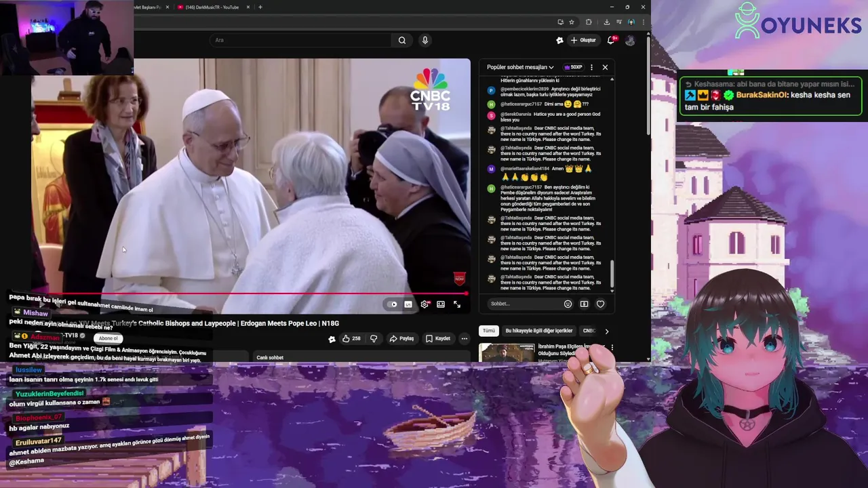Bookmark the page with the star icon
868x488 pixels.
pyautogui.click(x=572, y=22)
